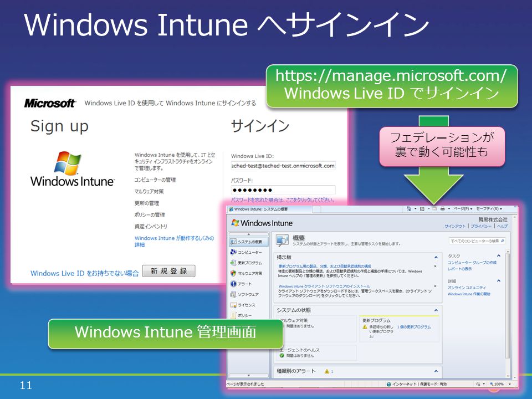Open the home icon dropdown arrow
The height and width of the screenshot is (399, 532).
(x=415, y=209)
